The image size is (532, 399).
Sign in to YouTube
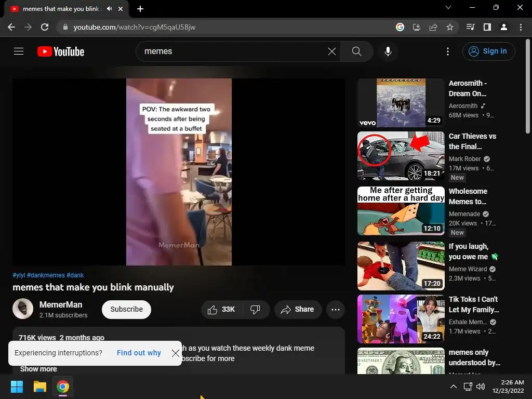point(488,51)
